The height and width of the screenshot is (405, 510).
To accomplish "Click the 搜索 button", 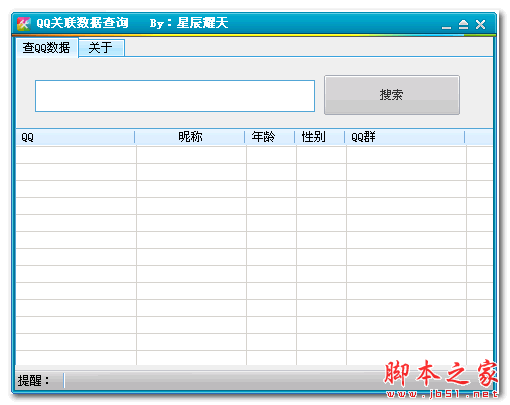I will coord(392,95).
